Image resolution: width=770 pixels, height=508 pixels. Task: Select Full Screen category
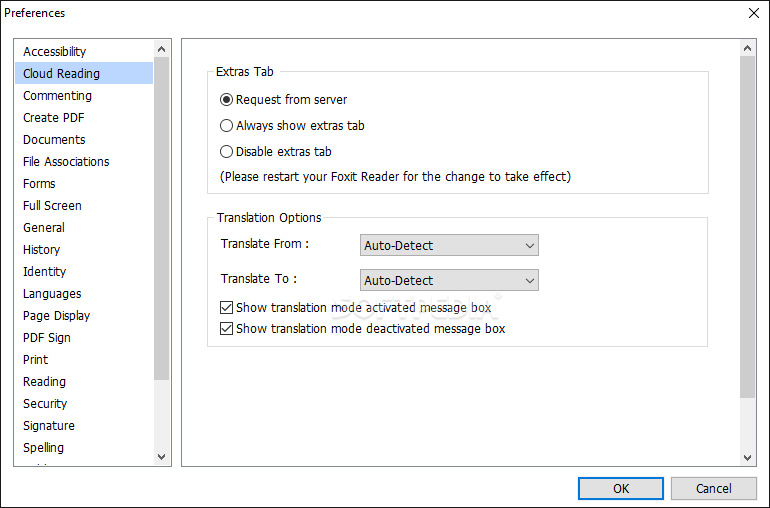coord(84,205)
